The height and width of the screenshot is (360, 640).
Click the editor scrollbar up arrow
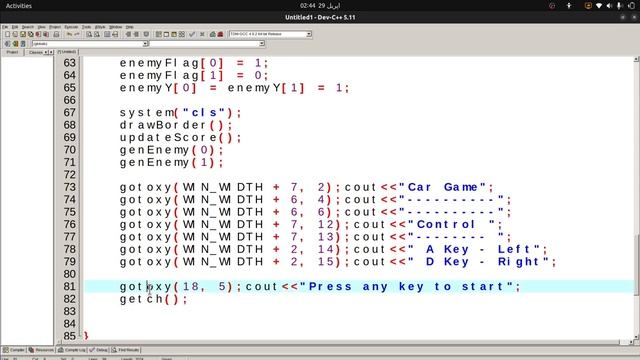click(636, 60)
